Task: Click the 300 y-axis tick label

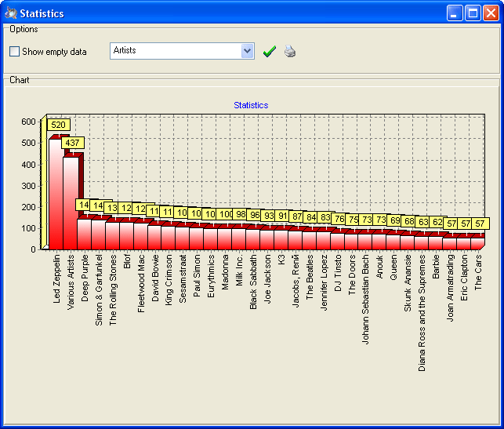Action: 28,186
